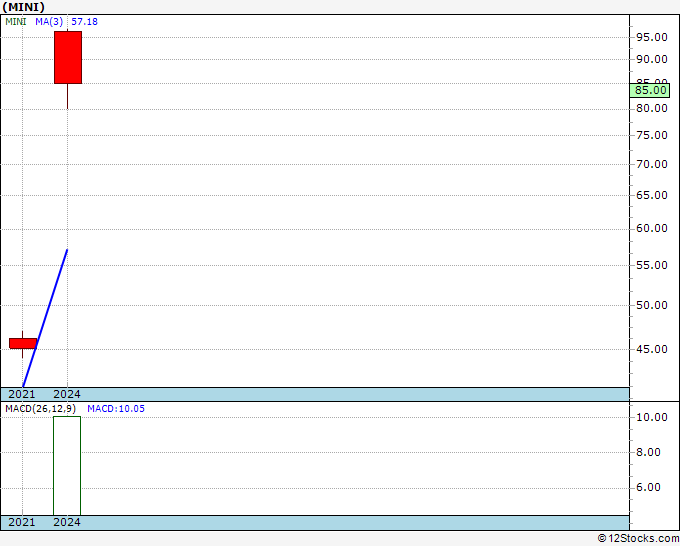Click 2021 on the MACD time axis
This screenshot has width=680, height=546.
[x=22, y=522]
